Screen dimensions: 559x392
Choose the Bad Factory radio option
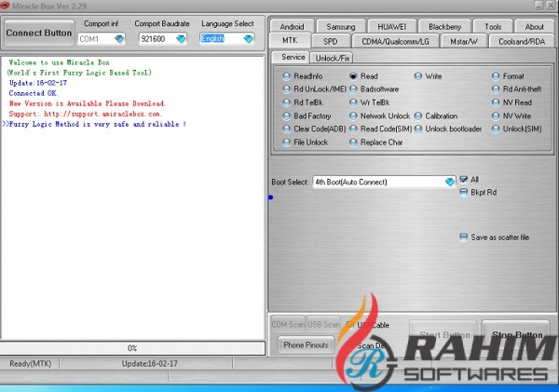(x=307, y=116)
